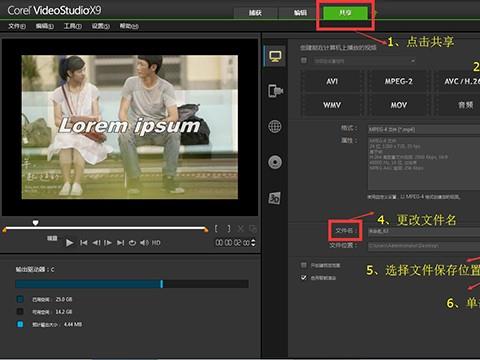Open the 编辑 (Edit) menu in the menu bar
This screenshot has width=480, height=360.
click(45, 26)
